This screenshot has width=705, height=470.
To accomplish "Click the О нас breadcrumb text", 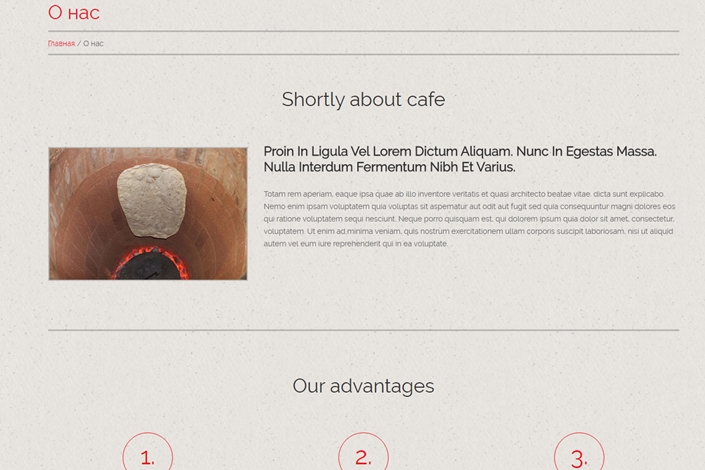I will coord(93,44).
